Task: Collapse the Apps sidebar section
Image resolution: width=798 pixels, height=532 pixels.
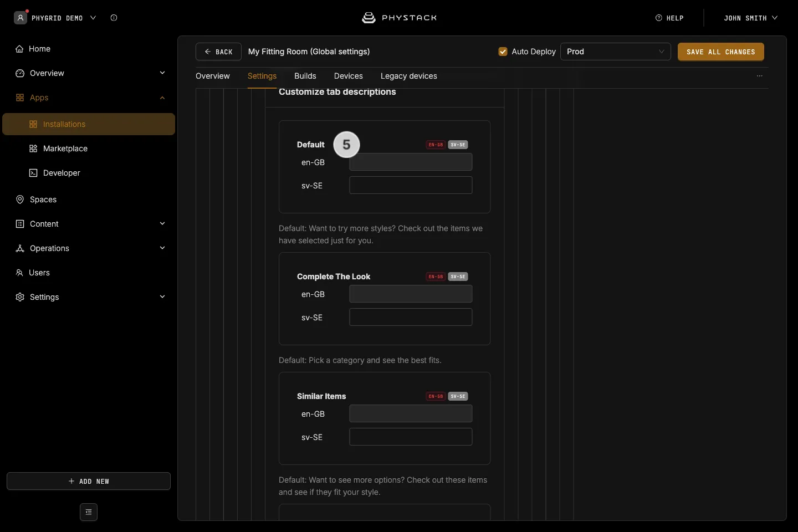Action: [x=162, y=98]
